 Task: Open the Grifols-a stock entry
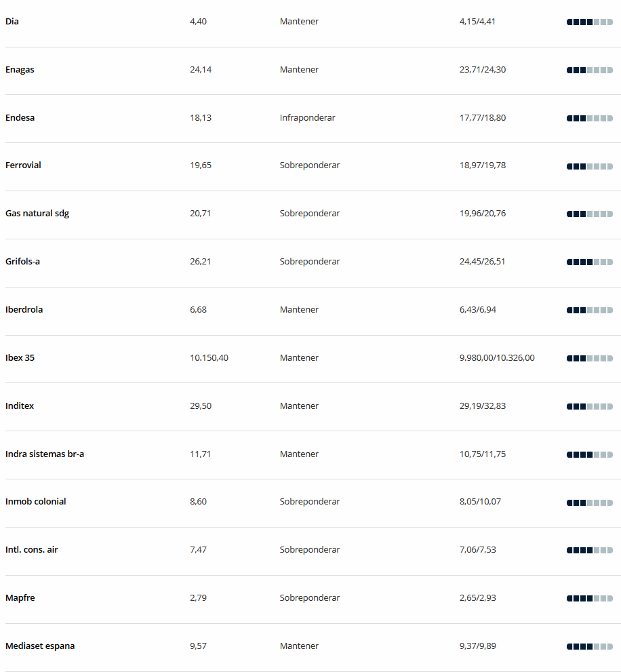pyautogui.click(x=23, y=262)
